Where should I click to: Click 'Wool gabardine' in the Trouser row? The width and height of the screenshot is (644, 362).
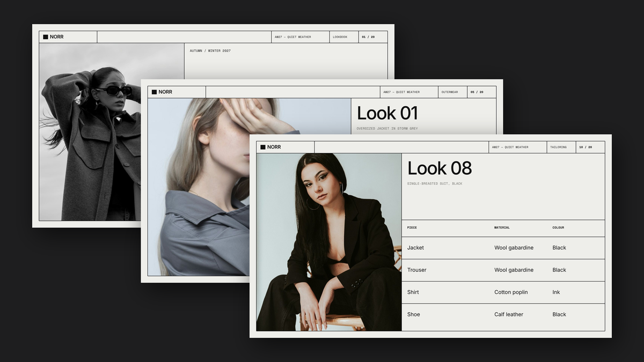514,270
